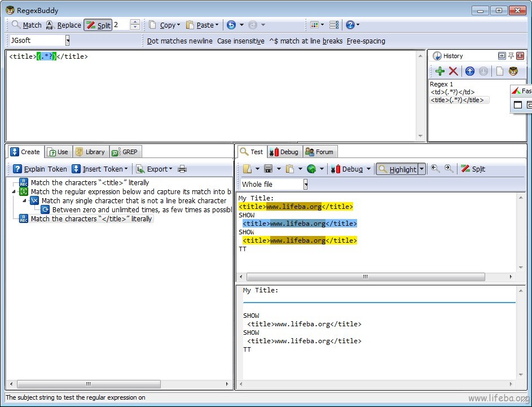Toggle Dot matches newline option

click(x=180, y=41)
